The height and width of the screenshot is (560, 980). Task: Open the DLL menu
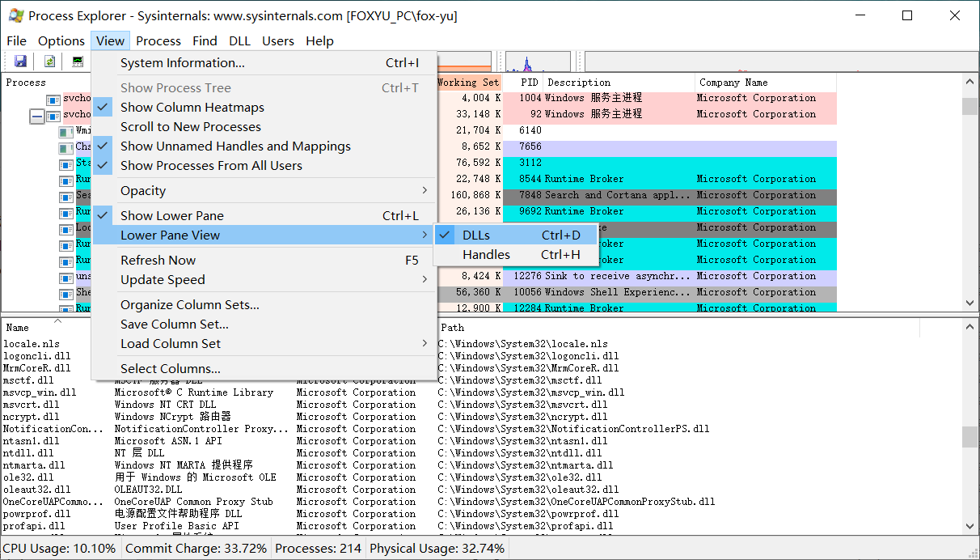(239, 40)
